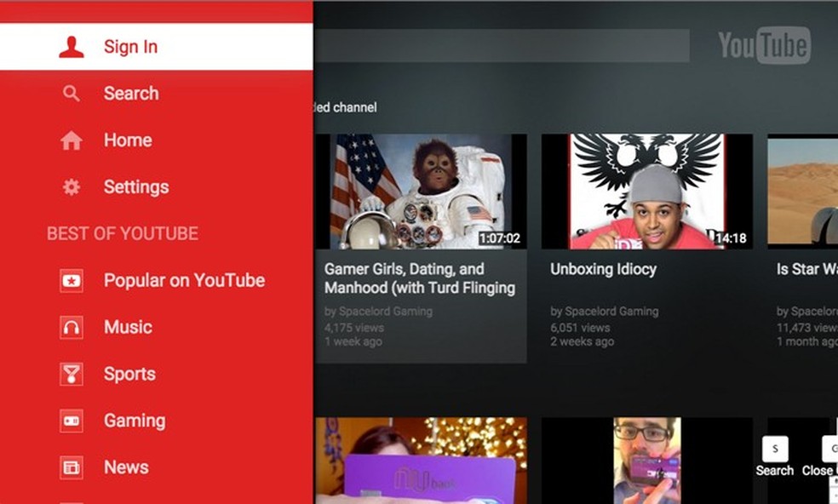838x504 pixels.
Task: Open Settings from the sidebar
Action: (157, 187)
